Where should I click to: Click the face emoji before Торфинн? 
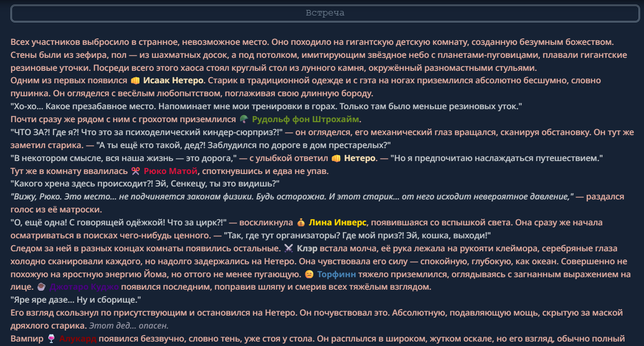[309, 274]
